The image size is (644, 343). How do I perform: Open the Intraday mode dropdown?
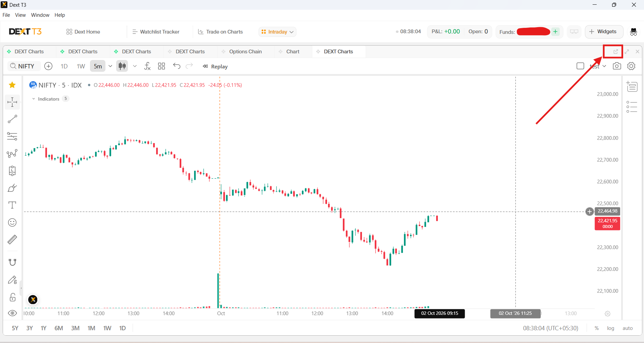tap(277, 32)
